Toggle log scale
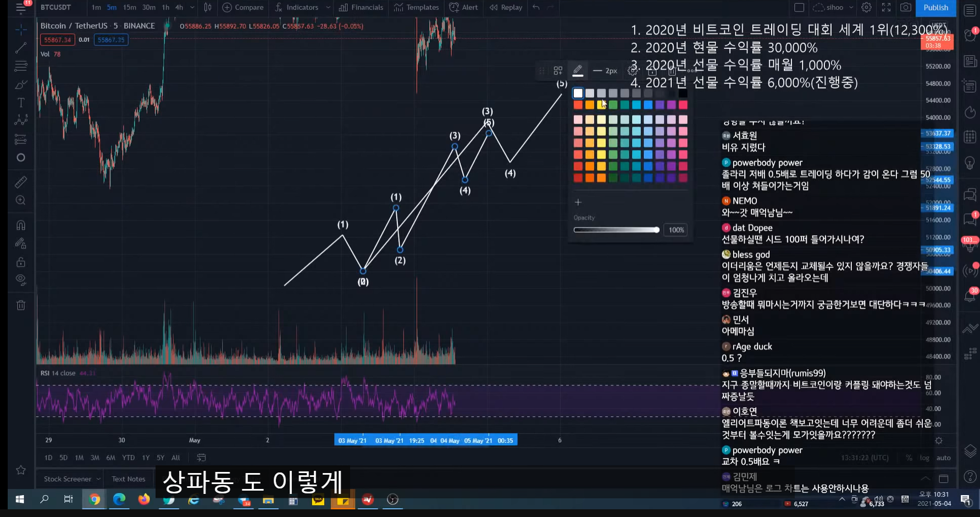This screenshot has height=517, width=980. pos(925,458)
